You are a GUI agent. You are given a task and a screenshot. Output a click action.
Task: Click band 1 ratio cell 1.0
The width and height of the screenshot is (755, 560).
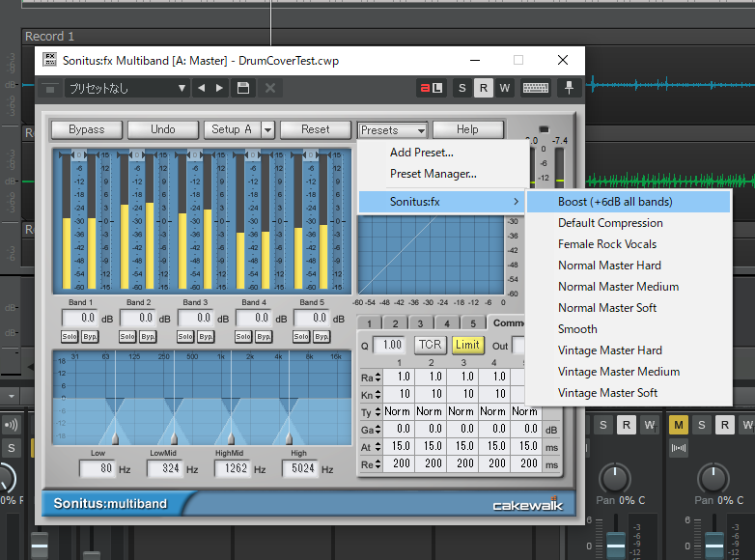tap(399, 377)
